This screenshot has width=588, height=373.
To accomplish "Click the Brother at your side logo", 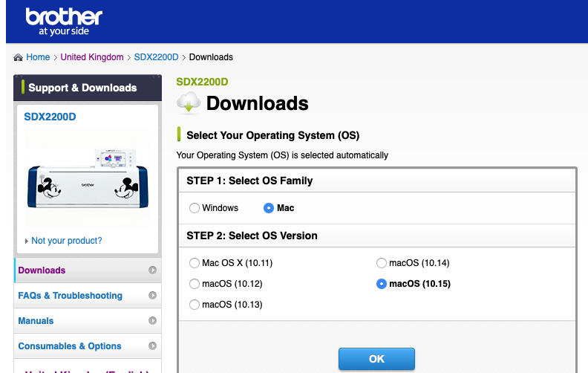I will [64, 22].
